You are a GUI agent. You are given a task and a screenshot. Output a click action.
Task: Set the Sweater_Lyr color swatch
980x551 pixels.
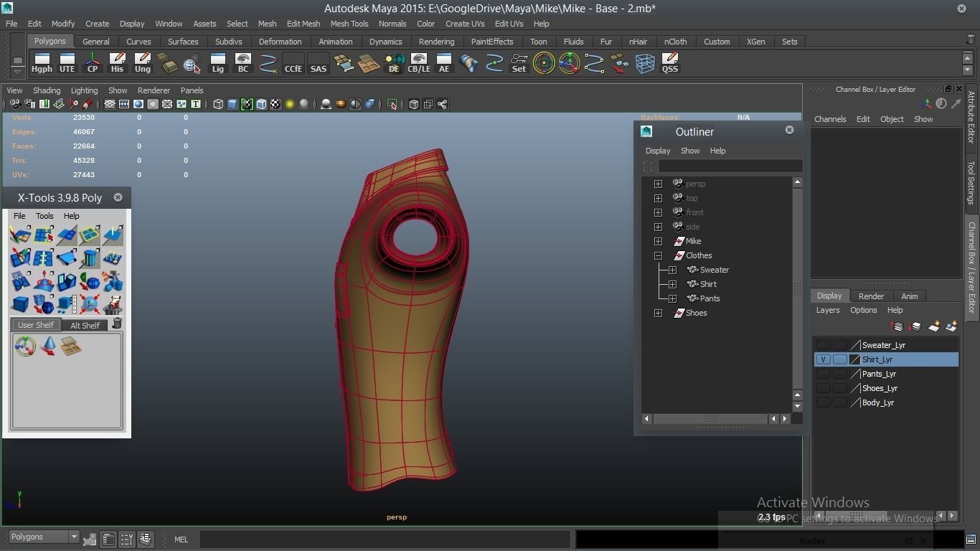coord(855,345)
